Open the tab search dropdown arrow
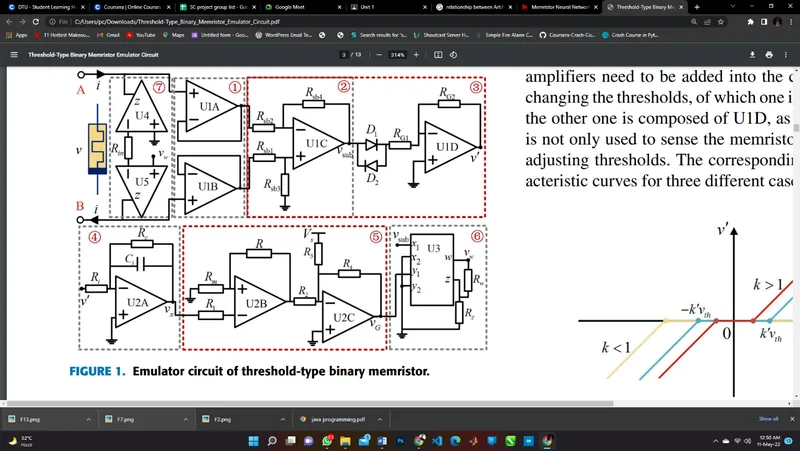Viewport: 800px width, 451px height. (733, 7)
